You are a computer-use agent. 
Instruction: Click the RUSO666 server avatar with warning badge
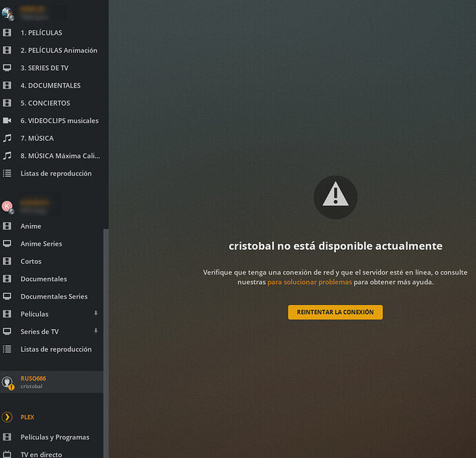[8, 383]
